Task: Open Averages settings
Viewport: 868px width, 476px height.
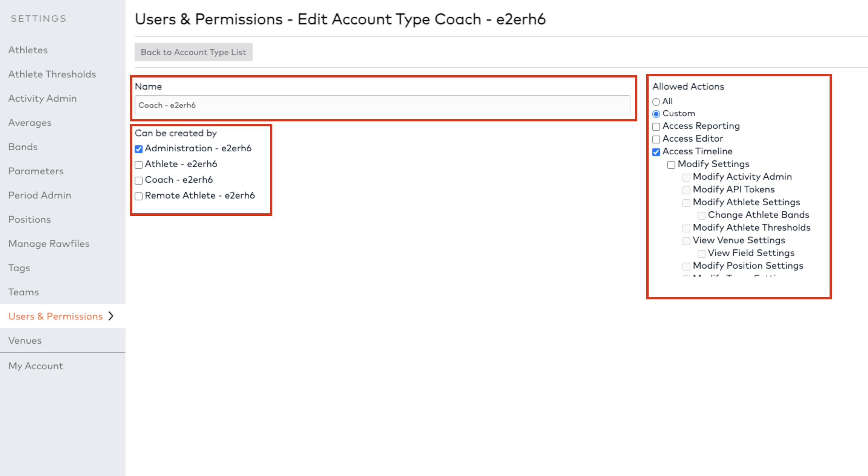Action: [x=30, y=123]
